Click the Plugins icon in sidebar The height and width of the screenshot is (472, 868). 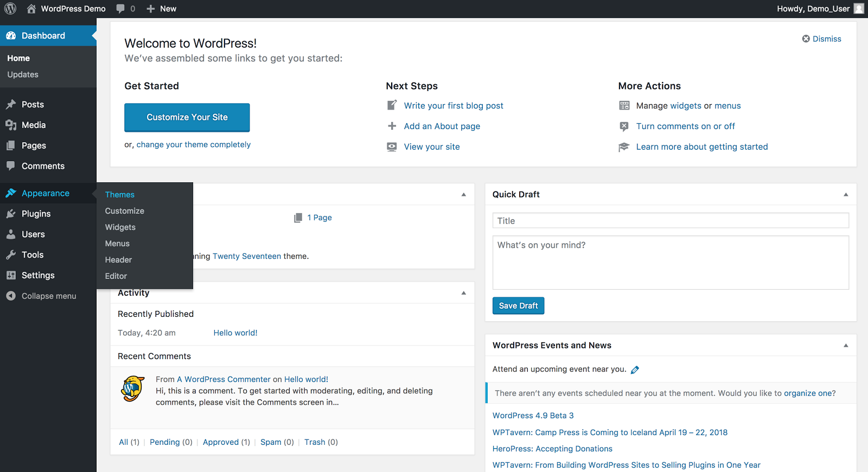tap(11, 214)
